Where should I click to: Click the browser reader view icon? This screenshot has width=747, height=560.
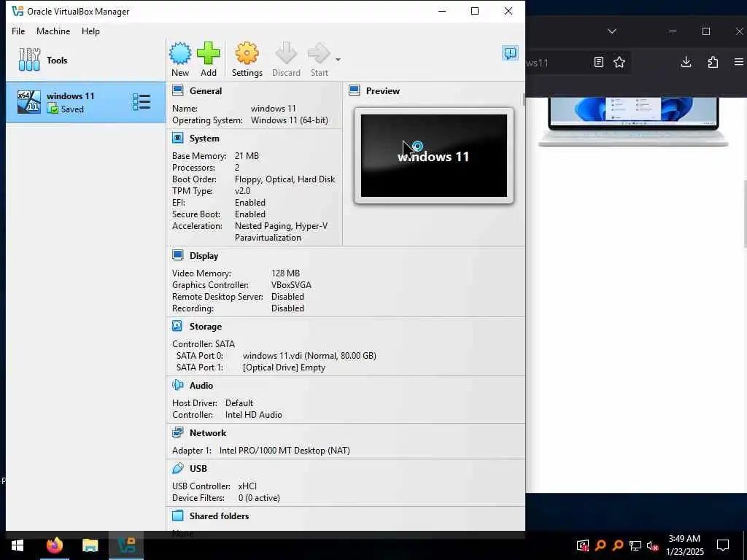click(x=599, y=62)
